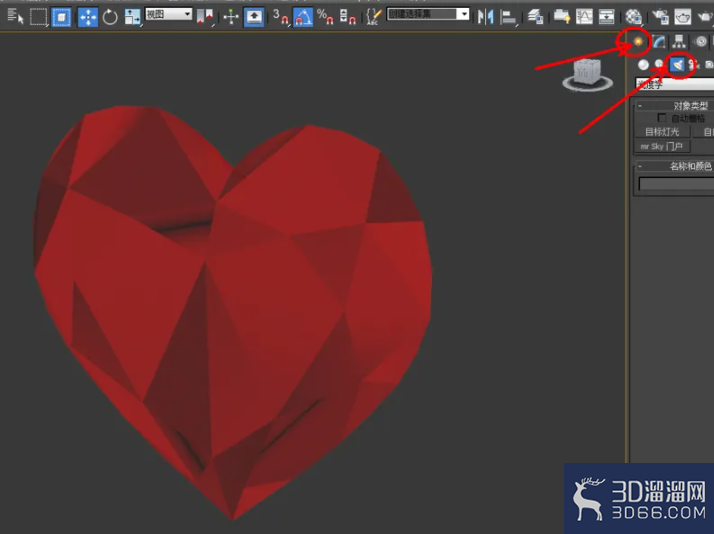Select the Select and Rotate tool
This screenshot has height=534, width=714.
(110, 17)
